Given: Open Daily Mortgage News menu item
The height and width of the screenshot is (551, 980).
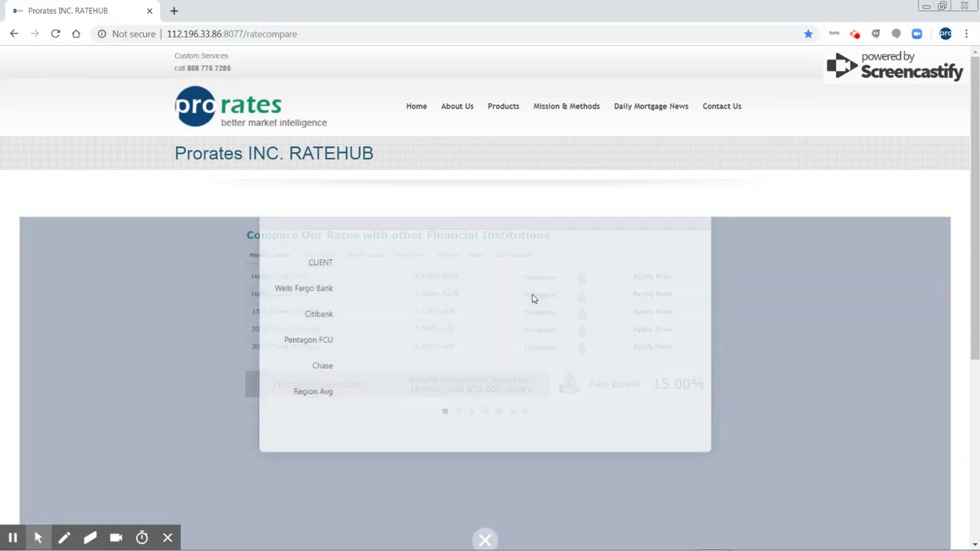Looking at the screenshot, I should click(x=651, y=106).
